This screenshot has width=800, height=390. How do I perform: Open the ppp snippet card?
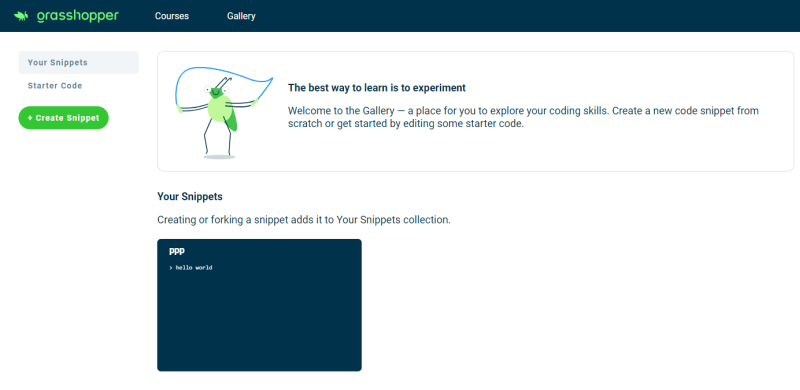tap(259, 305)
